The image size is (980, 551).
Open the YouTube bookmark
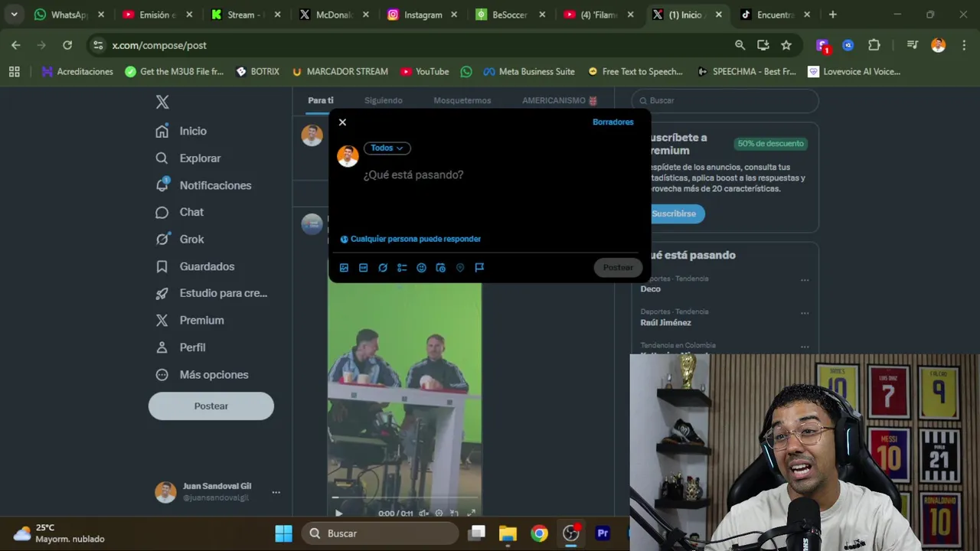click(424, 71)
